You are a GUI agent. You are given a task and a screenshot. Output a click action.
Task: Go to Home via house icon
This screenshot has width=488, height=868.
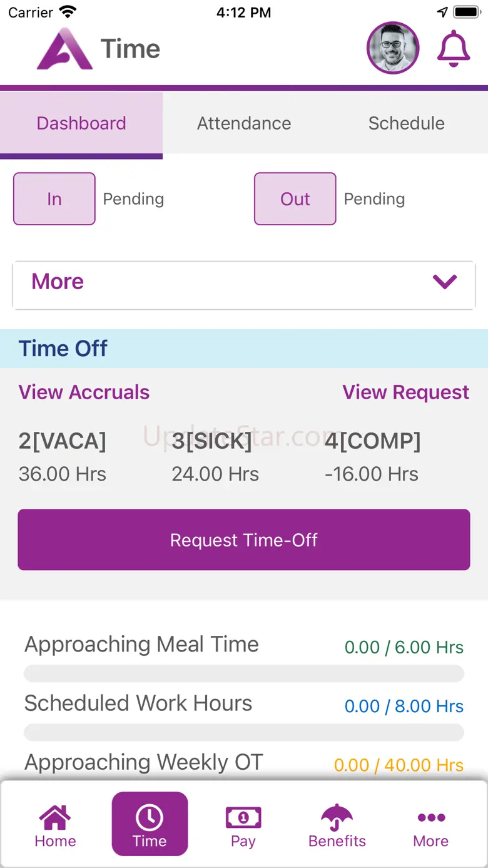pyautogui.click(x=55, y=817)
